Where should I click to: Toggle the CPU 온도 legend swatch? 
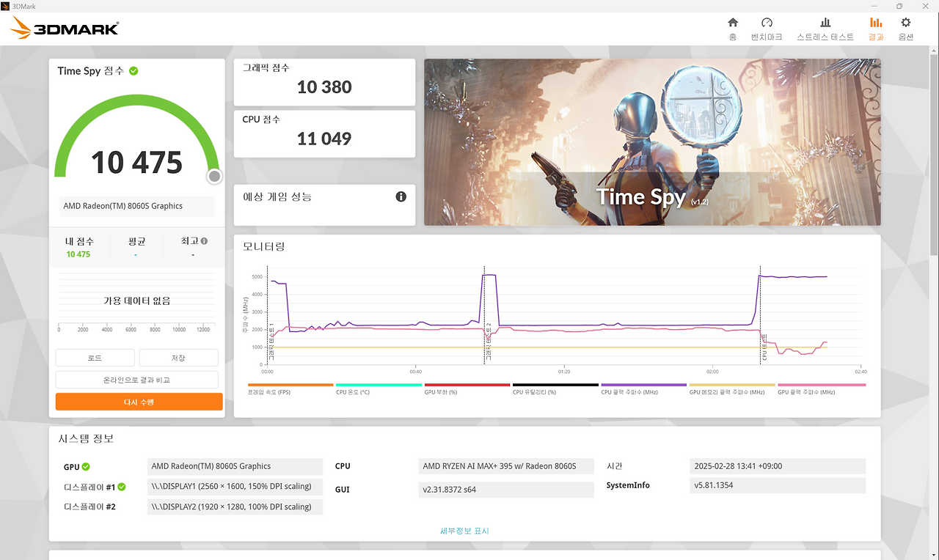pyautogui.click(x=379, y=385)
